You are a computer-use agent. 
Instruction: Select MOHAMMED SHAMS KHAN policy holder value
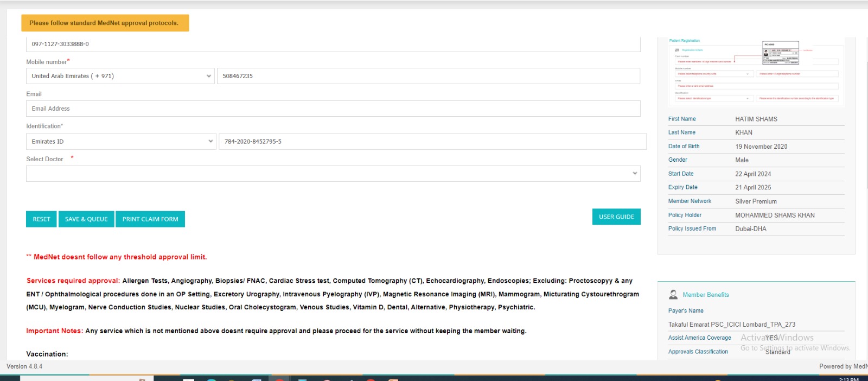point(775,215)
